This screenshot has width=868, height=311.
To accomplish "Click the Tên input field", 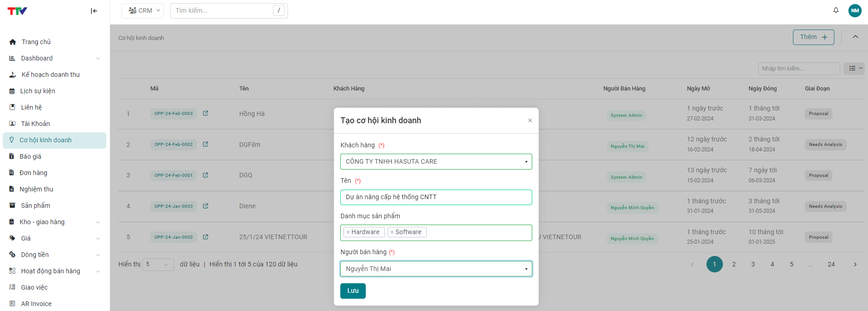I will [x=436, y=197].
